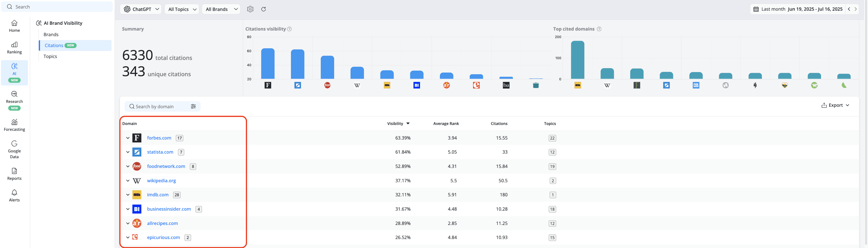The height and width of the screenshot is (248, 868).
Task: Select Topics in AI Brand Visibility menu
Action: click(50, 56)
